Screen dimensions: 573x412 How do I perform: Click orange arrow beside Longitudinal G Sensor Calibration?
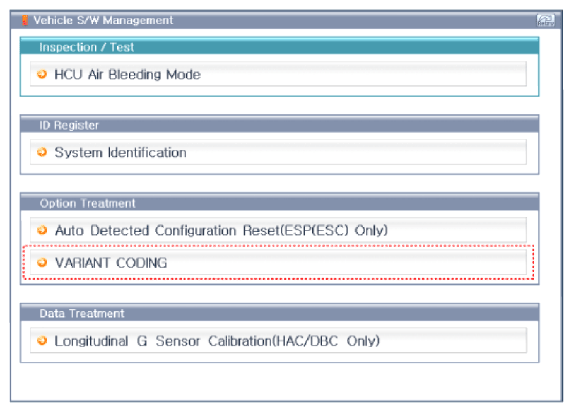point(42,341)
